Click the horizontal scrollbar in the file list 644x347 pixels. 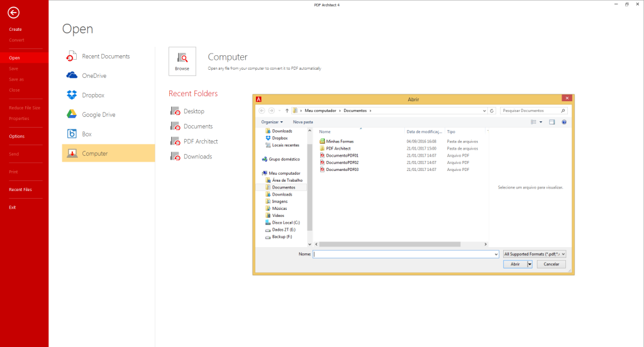tap(390, 245)
